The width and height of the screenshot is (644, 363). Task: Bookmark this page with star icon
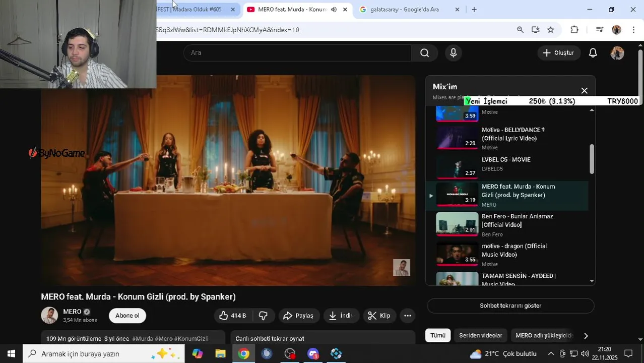[x=551, y=30]
